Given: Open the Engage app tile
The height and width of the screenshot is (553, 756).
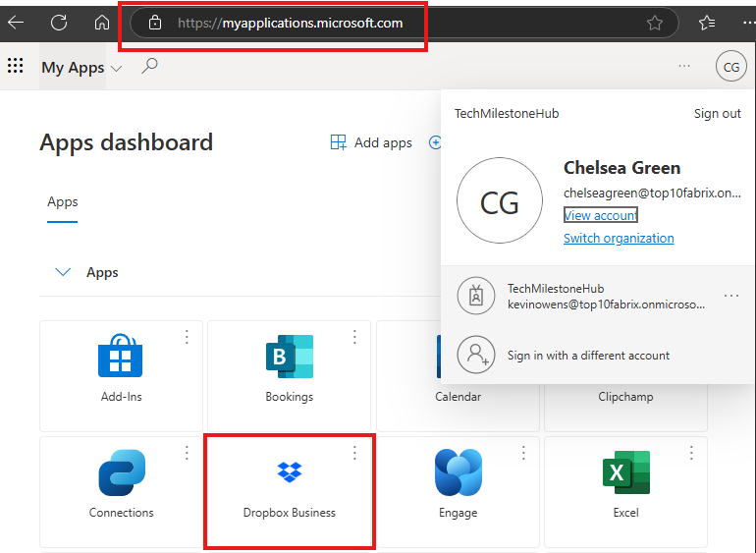Looking at the screenshot, I should click(x=459, y=492).
